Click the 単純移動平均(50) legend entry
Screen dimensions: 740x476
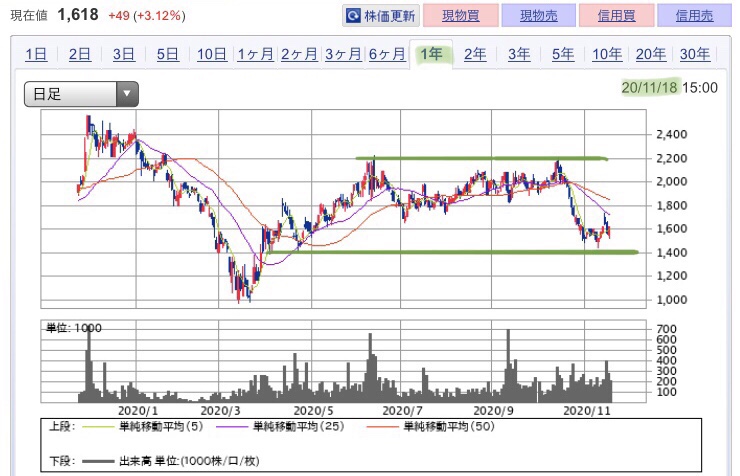(x=449, y=426)
